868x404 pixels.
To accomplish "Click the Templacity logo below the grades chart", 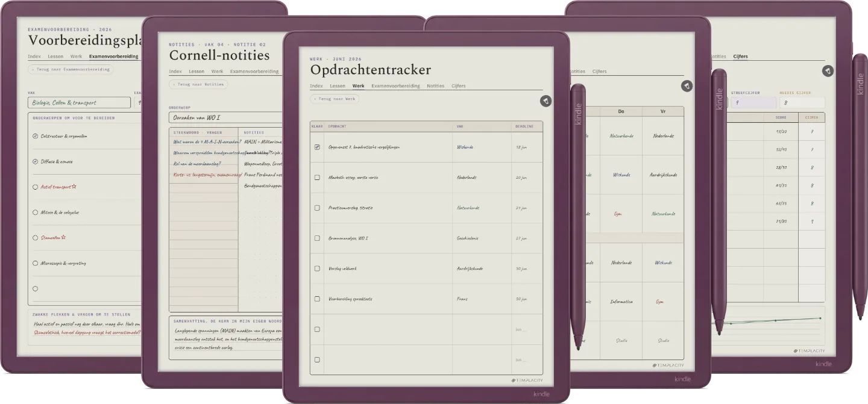I will 809,351.
